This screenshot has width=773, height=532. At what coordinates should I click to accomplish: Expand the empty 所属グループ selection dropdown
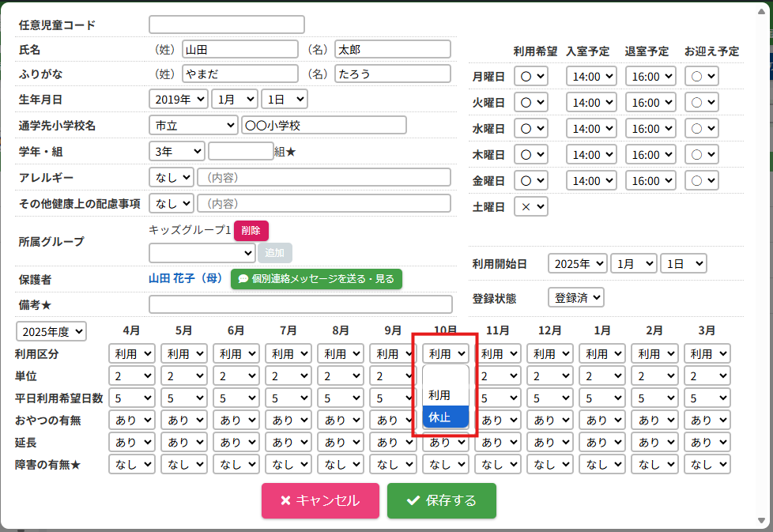[202, 252]
